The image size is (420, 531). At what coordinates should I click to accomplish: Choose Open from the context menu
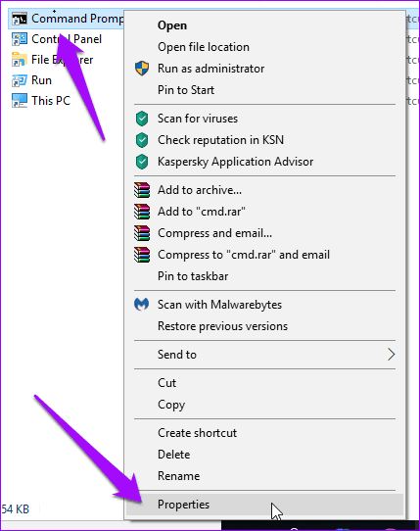(172, 25)
